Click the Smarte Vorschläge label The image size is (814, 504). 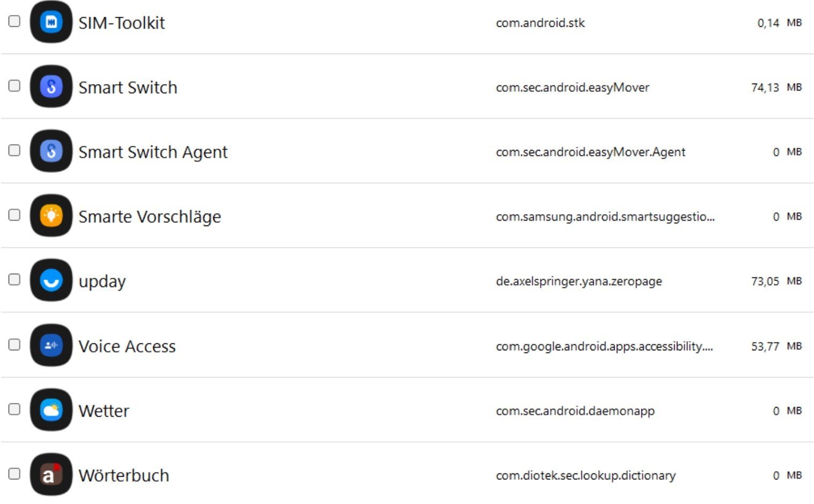coord(150,216)
